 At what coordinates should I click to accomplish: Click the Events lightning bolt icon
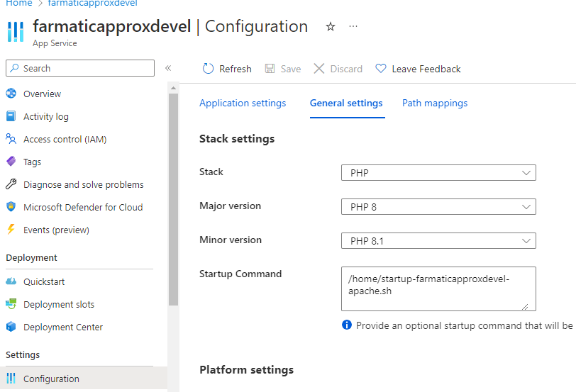point(11,230)
